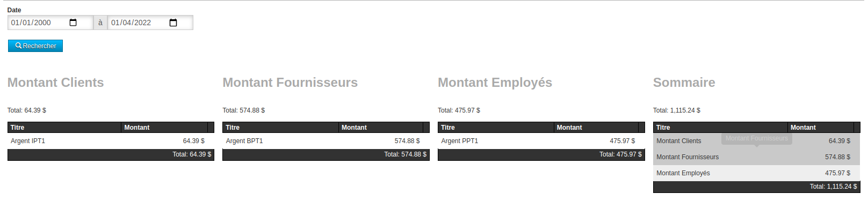This screenshot has height=223, width=868.
Task: Sort Montant Clients table by Montant column
Action: [x=164, y=128]
